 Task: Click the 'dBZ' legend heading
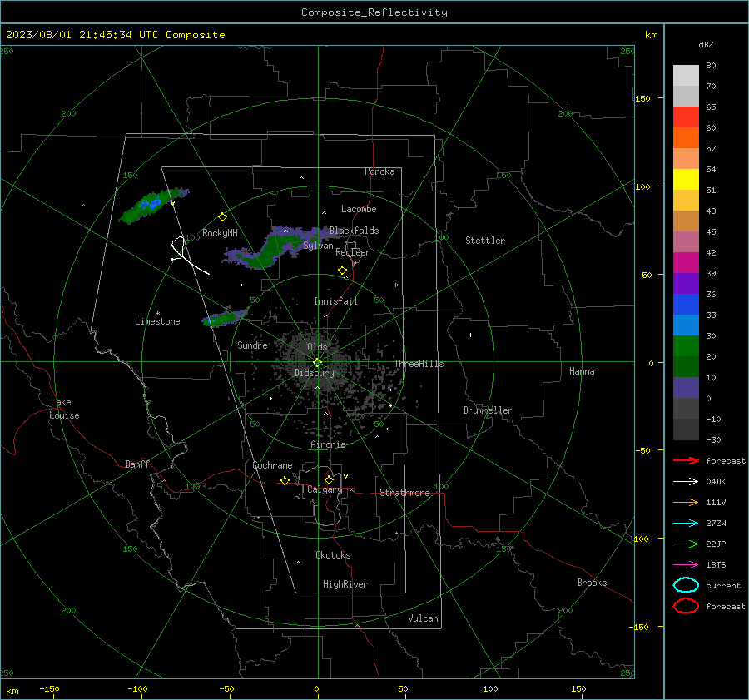pos(706,44)
